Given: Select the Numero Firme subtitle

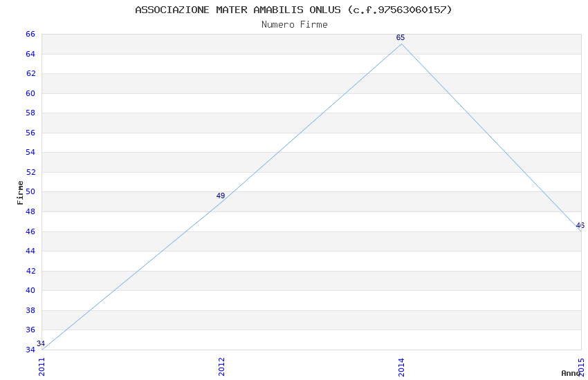Looking at the screenshot, I should (295, 25).
